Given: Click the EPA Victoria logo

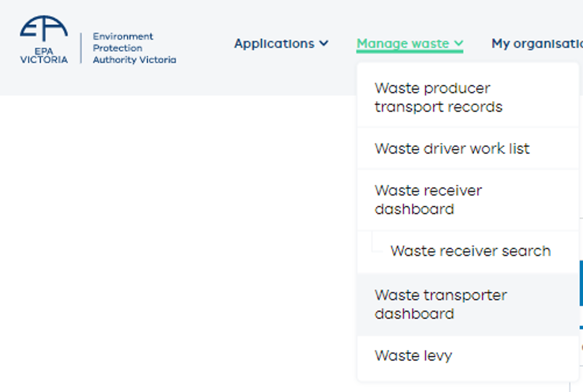Looking at the screenshot, I should (44, 38).
